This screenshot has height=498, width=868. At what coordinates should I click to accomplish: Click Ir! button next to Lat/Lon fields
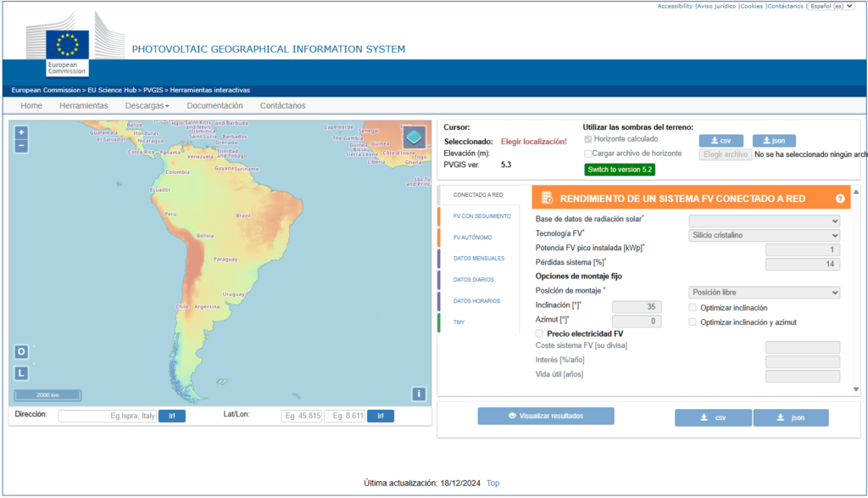(x=381, y=416)
